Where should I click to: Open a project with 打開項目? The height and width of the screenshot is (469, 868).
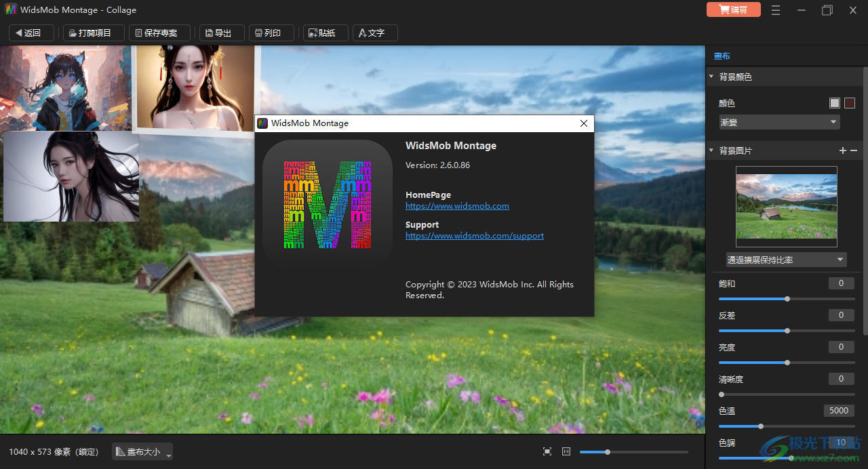click(94, 33)
